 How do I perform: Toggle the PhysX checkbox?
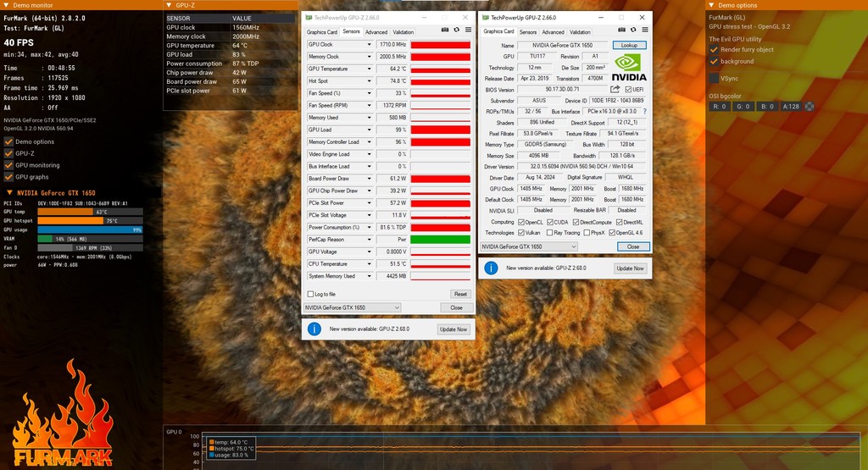click(587, 233)
